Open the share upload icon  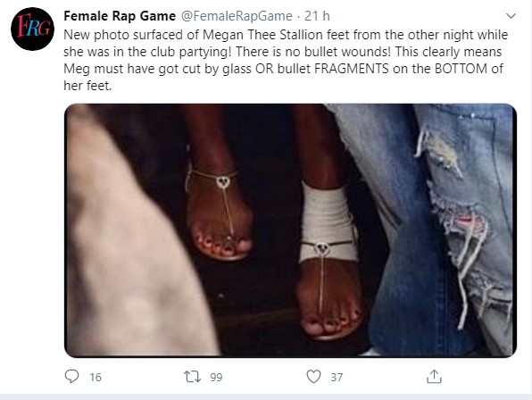click(x=434, y=376)
